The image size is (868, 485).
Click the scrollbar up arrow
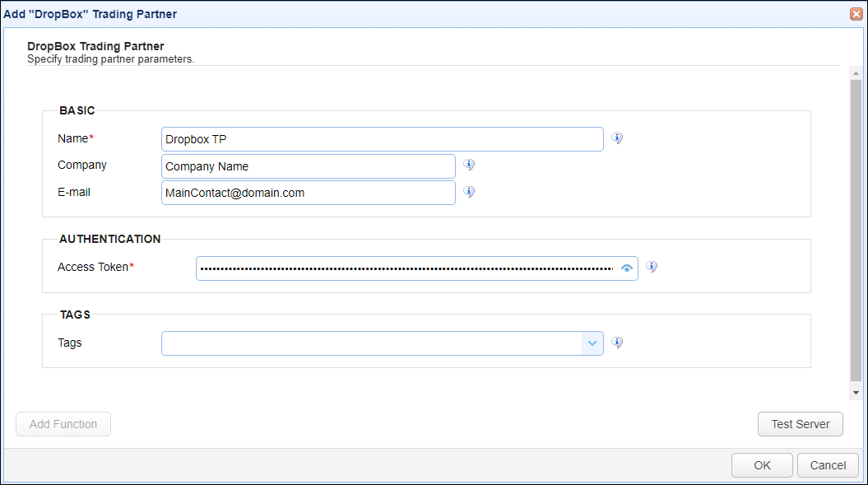point(856,73)
